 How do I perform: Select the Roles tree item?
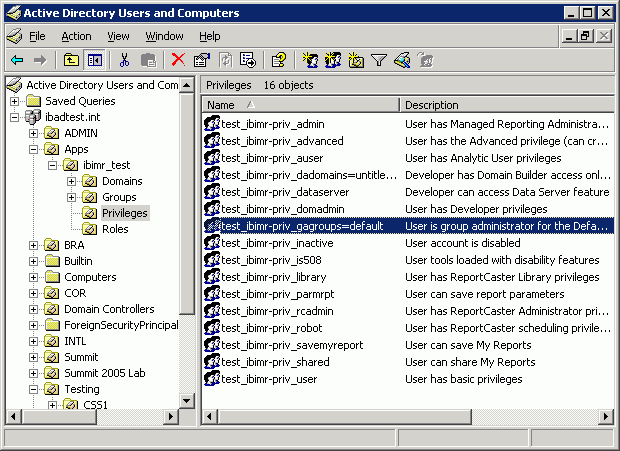[x=115, y=229]
